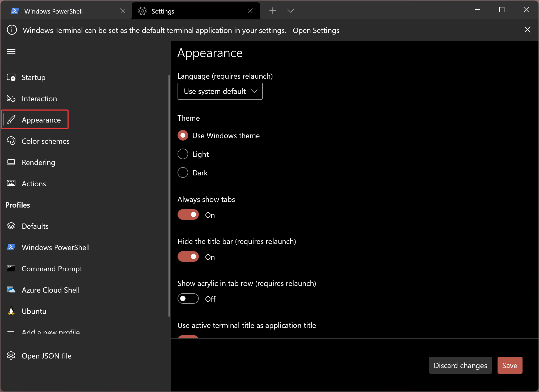Click the Windows PowerShell profile icon
Viewport: 539px width, 392px height.
tap(11, 247)
